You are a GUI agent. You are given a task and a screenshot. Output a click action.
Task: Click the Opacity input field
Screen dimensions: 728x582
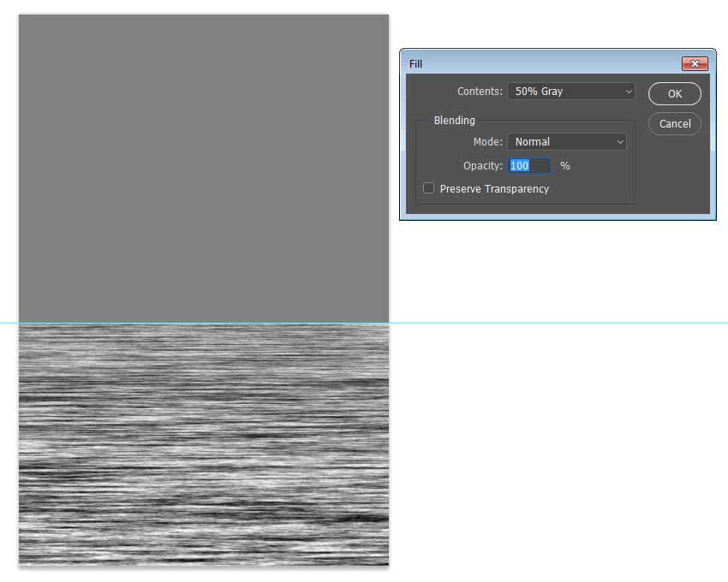click(x=530, y=166)
